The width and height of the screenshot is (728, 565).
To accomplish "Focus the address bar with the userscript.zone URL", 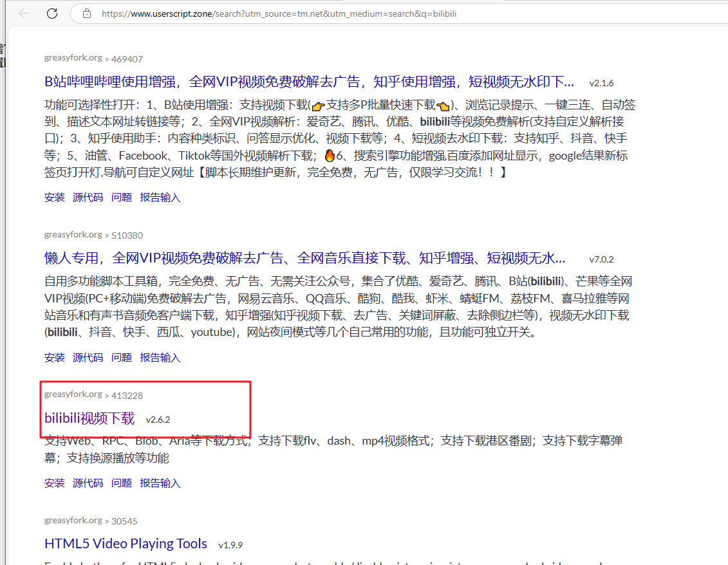I will click(x=399, y=14).
